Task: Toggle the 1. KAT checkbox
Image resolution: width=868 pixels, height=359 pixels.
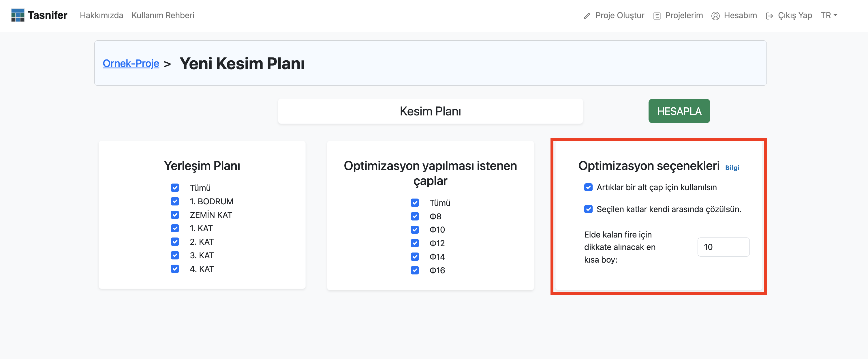Action: [175, 228]
